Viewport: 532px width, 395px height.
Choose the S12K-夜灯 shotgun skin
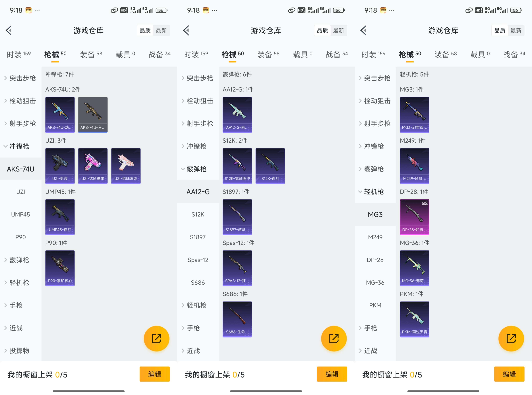tap(270, 166)
